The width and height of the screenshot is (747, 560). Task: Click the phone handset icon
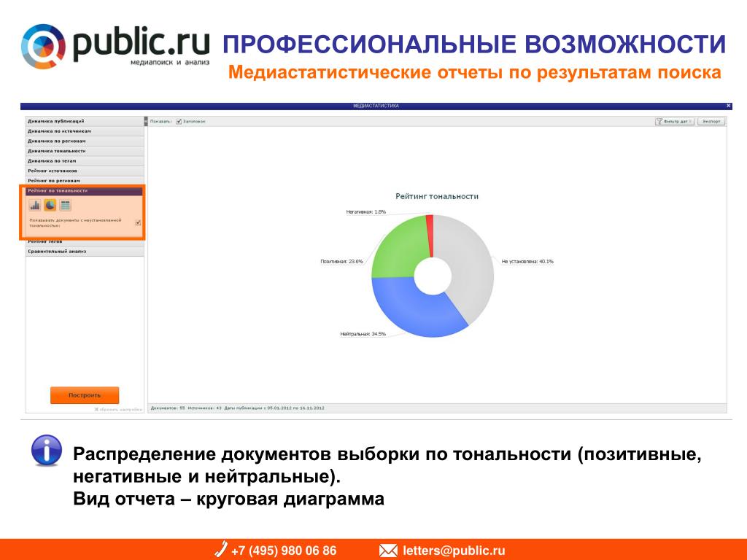pyautogui.click(x=220, y=549)
